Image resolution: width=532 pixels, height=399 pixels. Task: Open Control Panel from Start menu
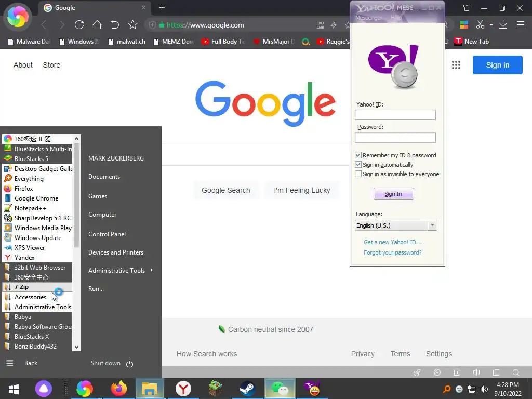(x=107, y=234)
